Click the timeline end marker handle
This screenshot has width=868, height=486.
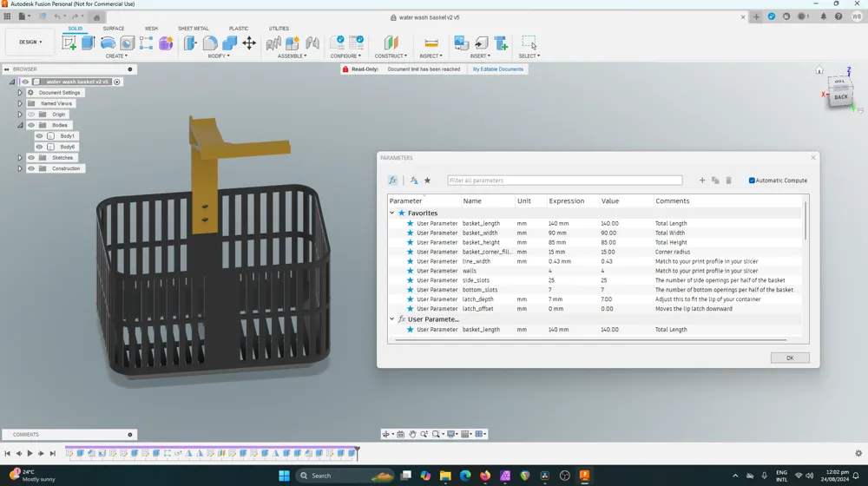[358, 453]
